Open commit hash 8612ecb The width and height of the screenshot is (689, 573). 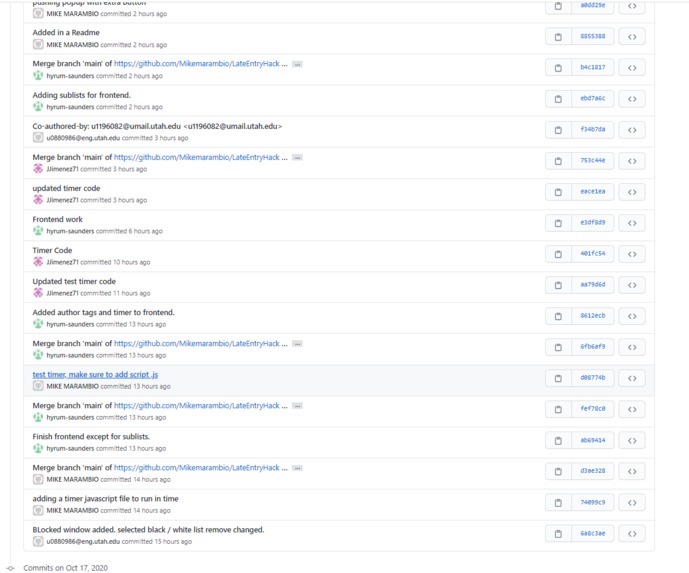(x=592, y=316)
